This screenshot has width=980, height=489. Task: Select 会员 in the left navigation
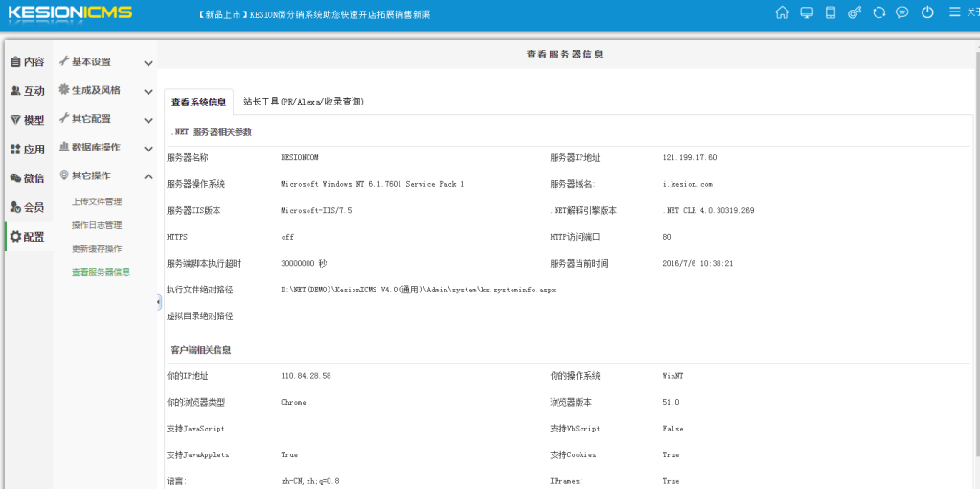tap(27, 207)
